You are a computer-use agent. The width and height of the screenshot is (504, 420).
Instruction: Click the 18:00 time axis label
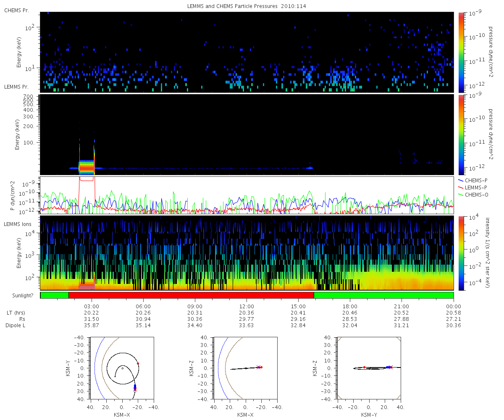350,306
